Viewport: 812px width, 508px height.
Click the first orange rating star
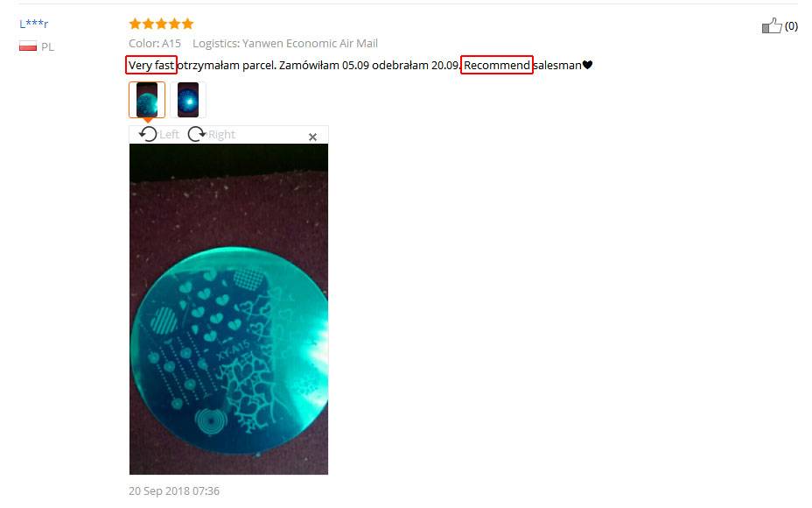135,24
